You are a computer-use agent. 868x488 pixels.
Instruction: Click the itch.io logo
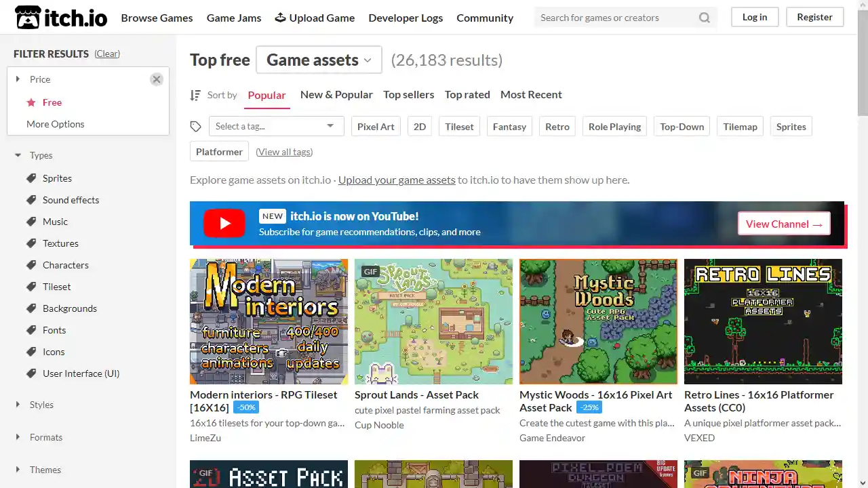point(60,17)
